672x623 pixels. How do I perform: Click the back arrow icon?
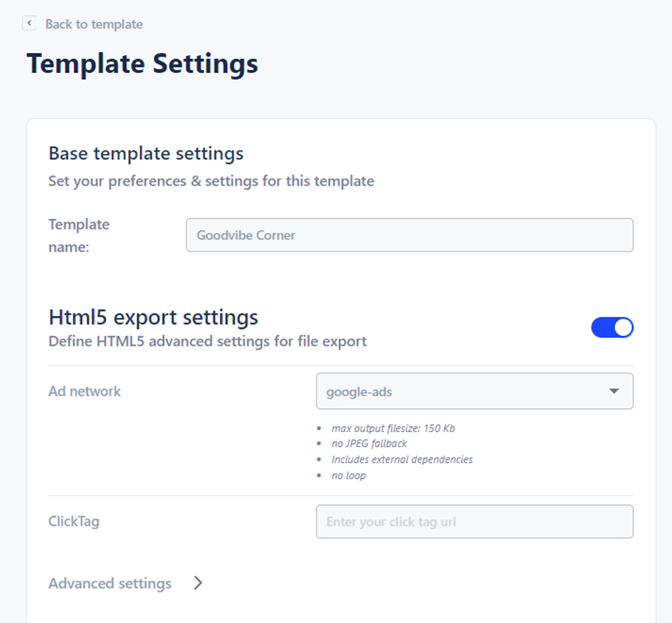[x=29, y=23]
